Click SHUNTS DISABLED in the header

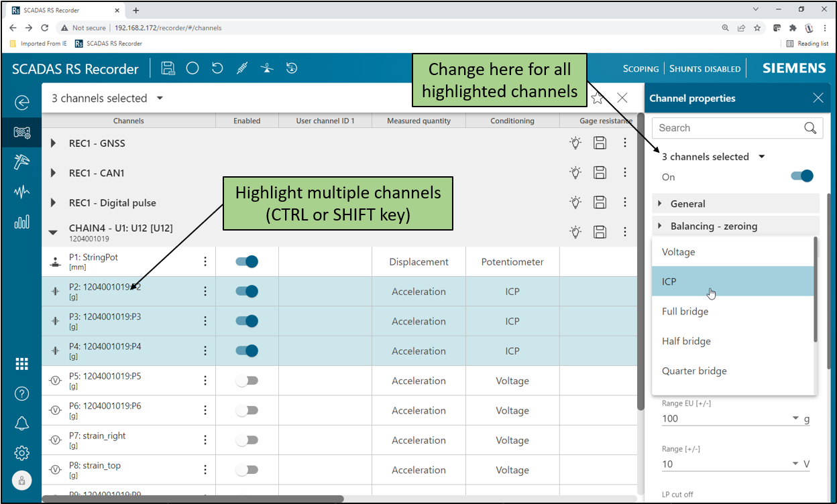pos(704,68)
